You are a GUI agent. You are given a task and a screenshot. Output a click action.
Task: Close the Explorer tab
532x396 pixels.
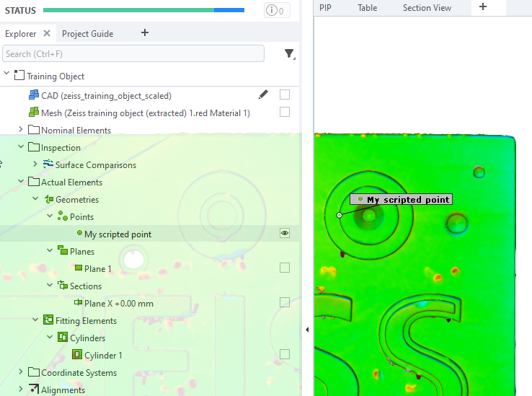[x=47, y=33]
